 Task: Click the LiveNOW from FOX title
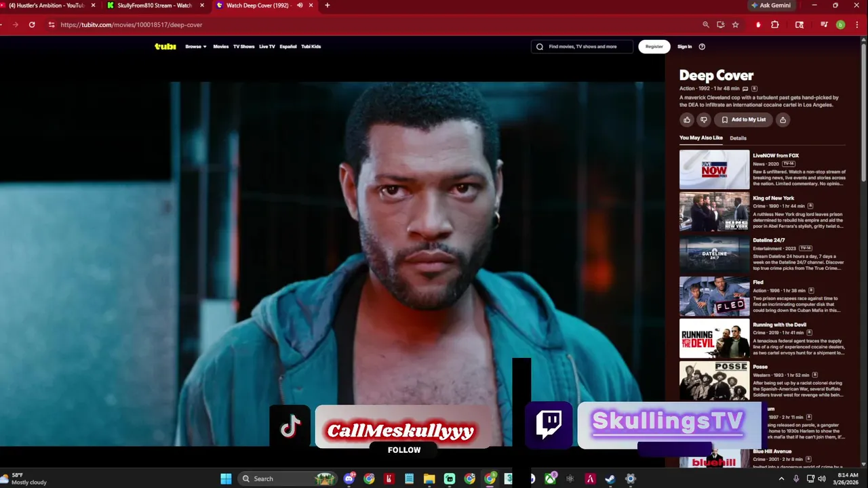point(776,156)
